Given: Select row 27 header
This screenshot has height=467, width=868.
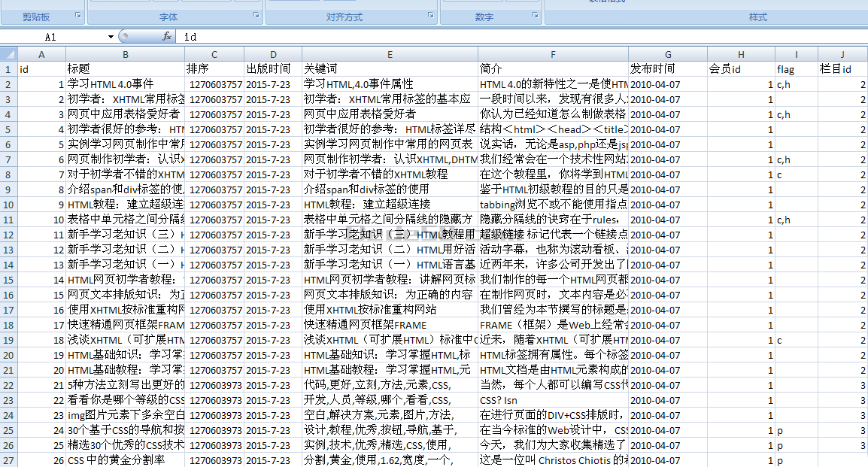Looking at the screenshot, I should tap(8, 460).
